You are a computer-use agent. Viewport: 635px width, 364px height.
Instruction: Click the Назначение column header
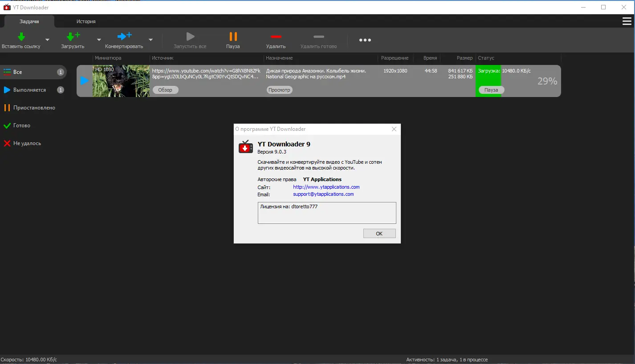(x=279, y=58)
